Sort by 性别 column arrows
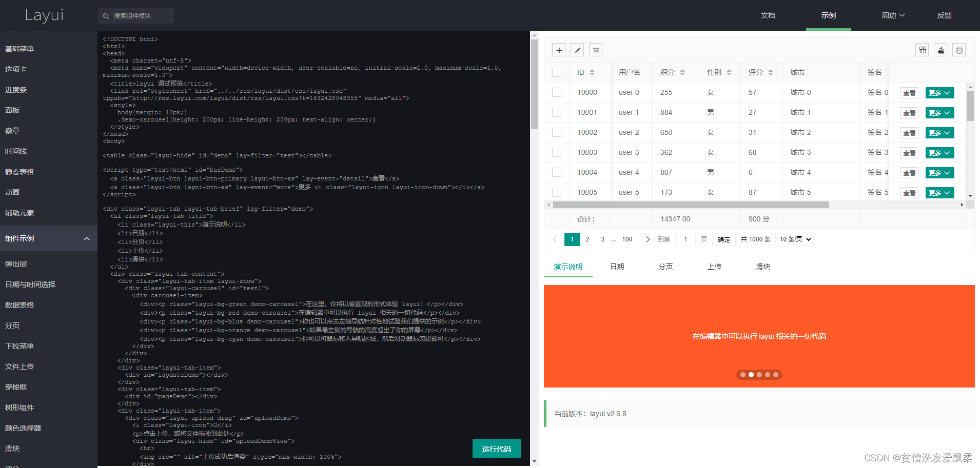 (729, 72)
